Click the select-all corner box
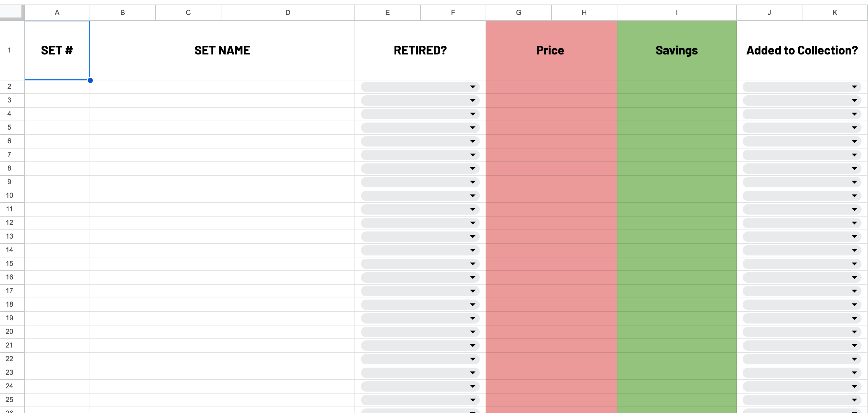The height and width of the screenshot is (413, 868). coord(11,12)
